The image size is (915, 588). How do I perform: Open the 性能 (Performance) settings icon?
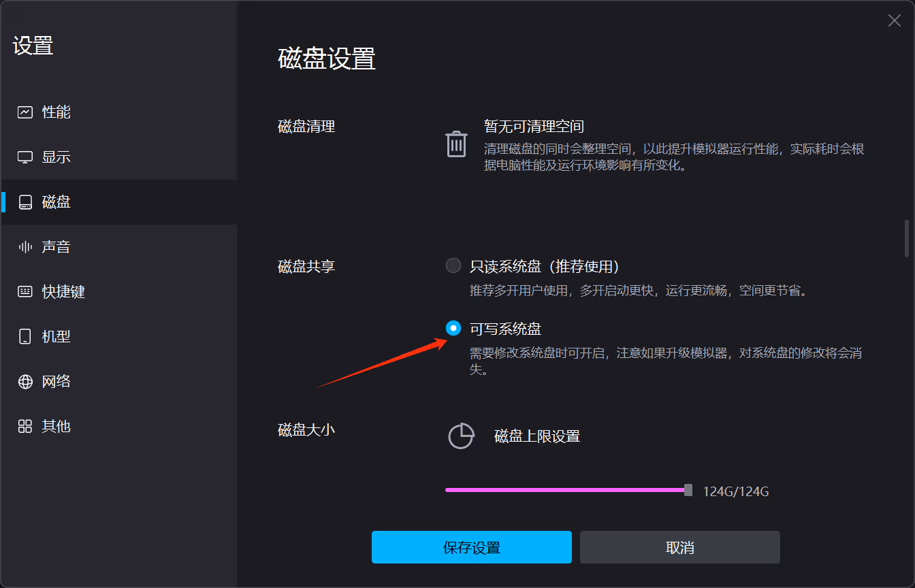tap(25, 112)
